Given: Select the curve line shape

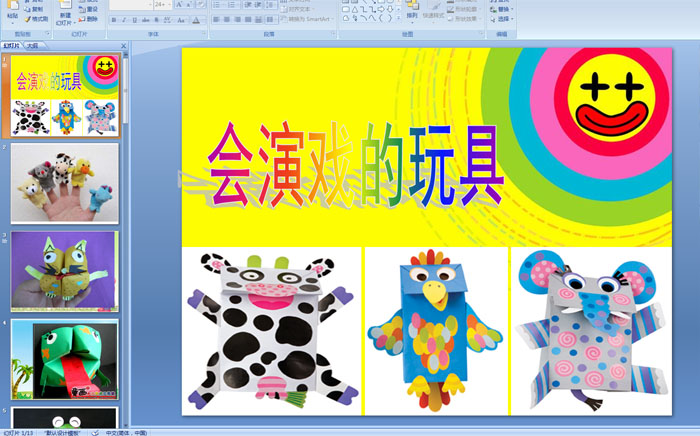Looking at the screenshot, I should pos(372,18).
